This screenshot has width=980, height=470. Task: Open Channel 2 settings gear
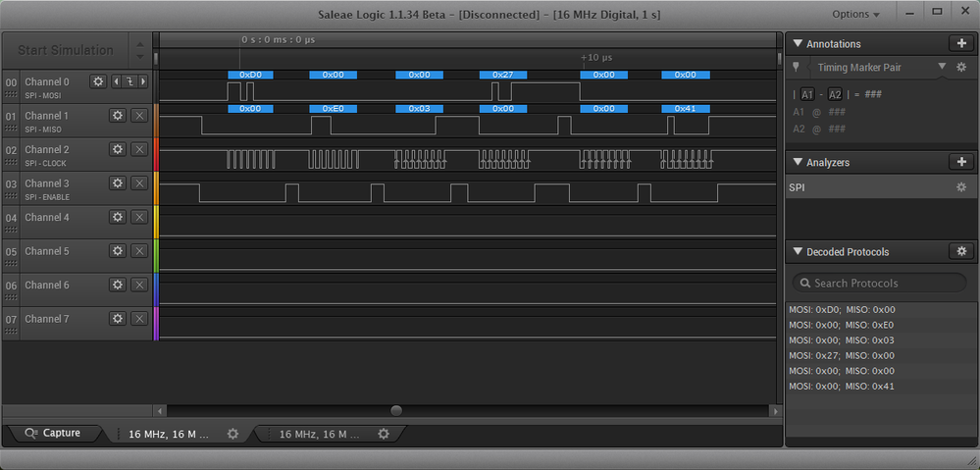[118, 149]
